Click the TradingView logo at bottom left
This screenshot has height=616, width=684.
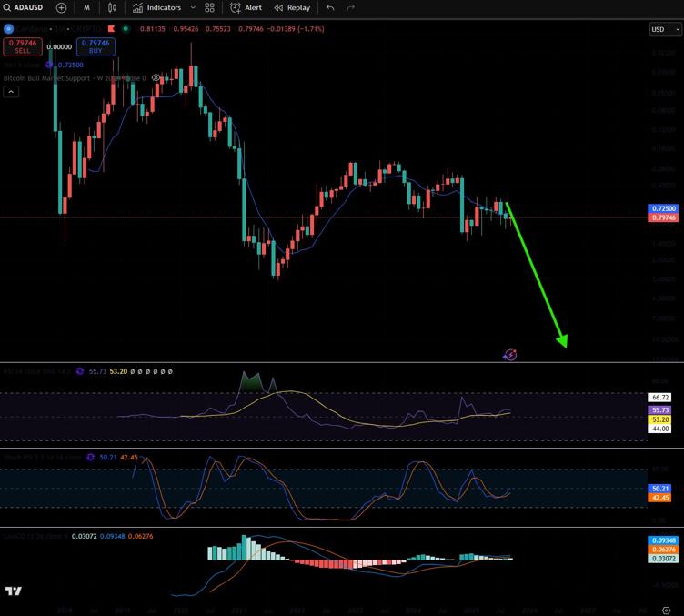click(x=13, y=591)
